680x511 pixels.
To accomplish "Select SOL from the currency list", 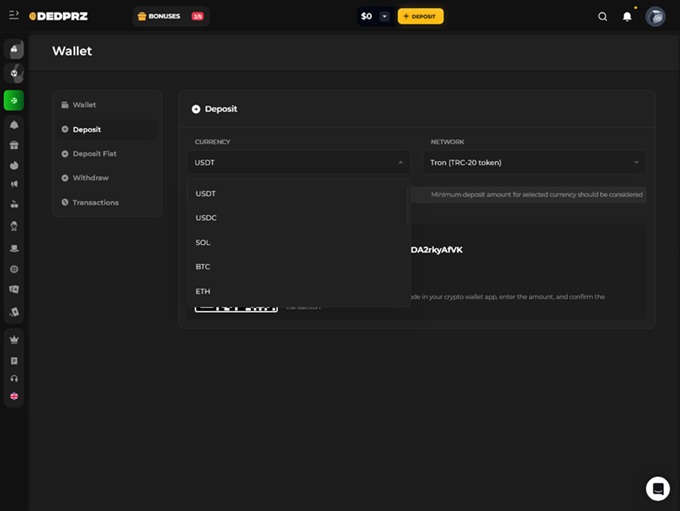I will pyautogui.click(x=203, y=242).
